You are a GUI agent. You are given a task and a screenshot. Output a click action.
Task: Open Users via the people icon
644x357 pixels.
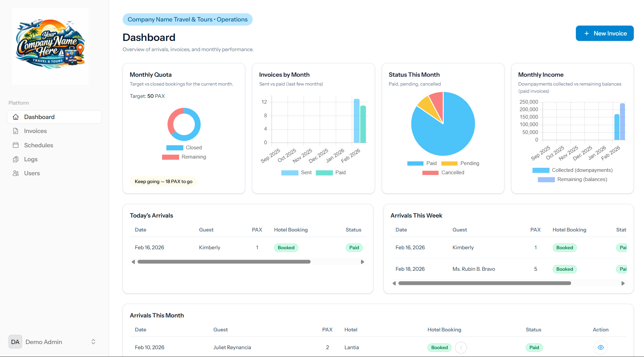pos(16,173)
